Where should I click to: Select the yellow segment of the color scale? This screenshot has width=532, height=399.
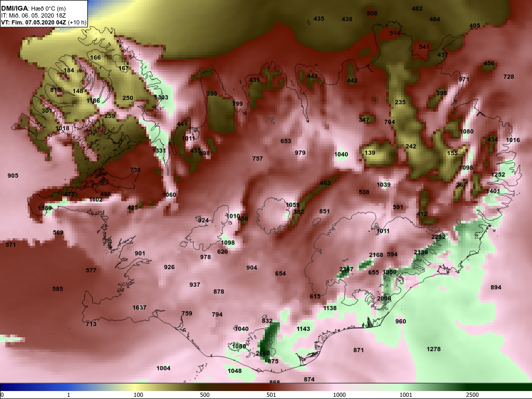tap(136, 387)
